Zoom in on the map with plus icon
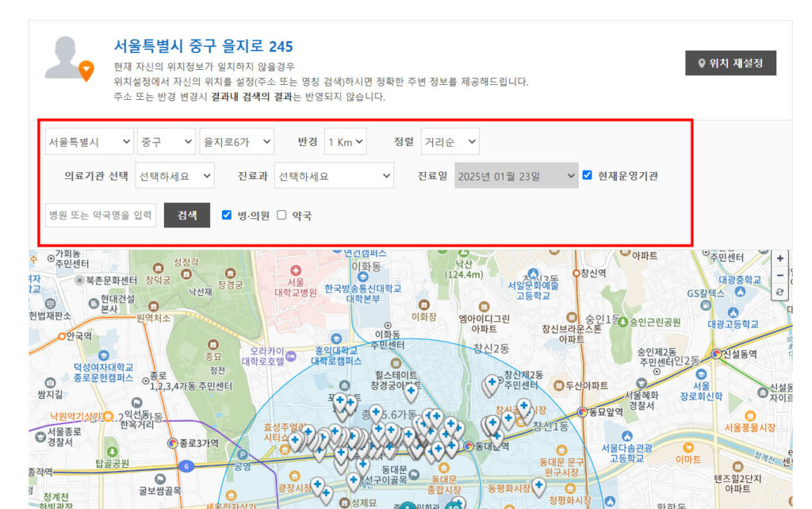The height and width of the screenshot is (509, 812). click(x=780, y=258)
